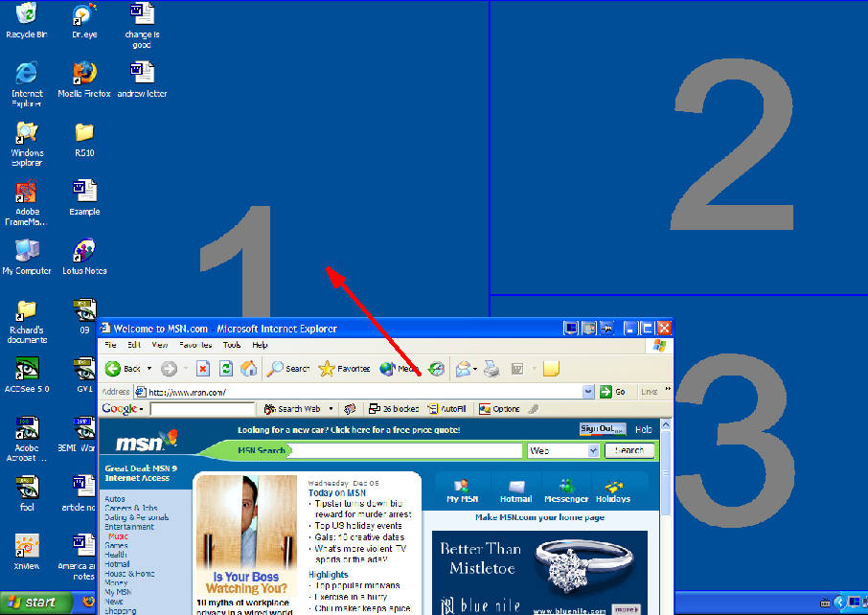
Task: Open the Entertainment sidebar link
Action: pyautogui.click(x=129, y=527)
